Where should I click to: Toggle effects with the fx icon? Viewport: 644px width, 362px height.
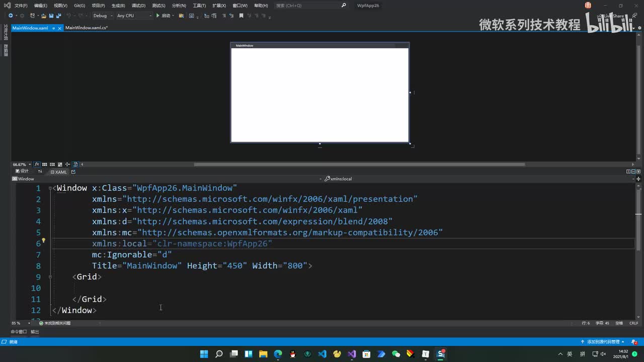coord(37,164)
